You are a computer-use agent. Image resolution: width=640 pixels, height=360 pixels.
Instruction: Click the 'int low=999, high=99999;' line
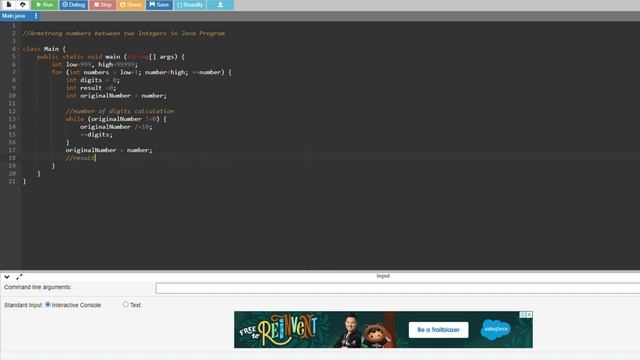[95, 64]
